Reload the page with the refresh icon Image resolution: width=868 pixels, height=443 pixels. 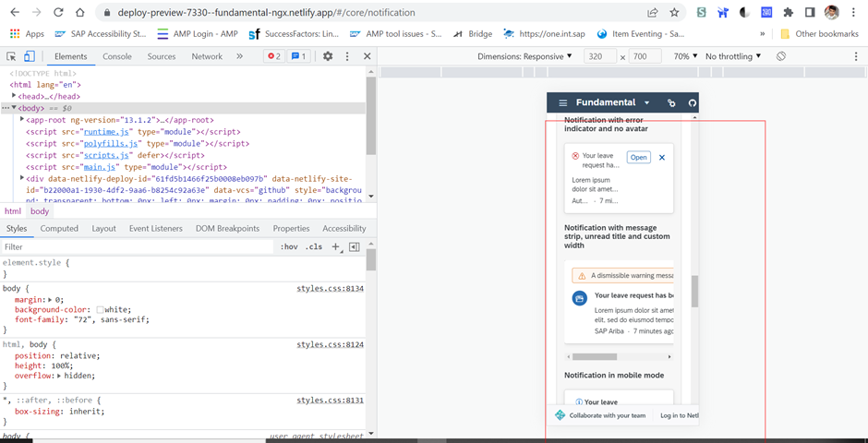click(58, 12)
